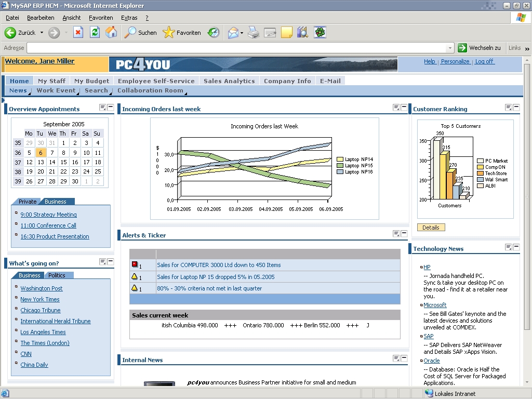Stop page loading with the red X icon
The height and width of the screenshot is (399, 532).
pos(78,33)
